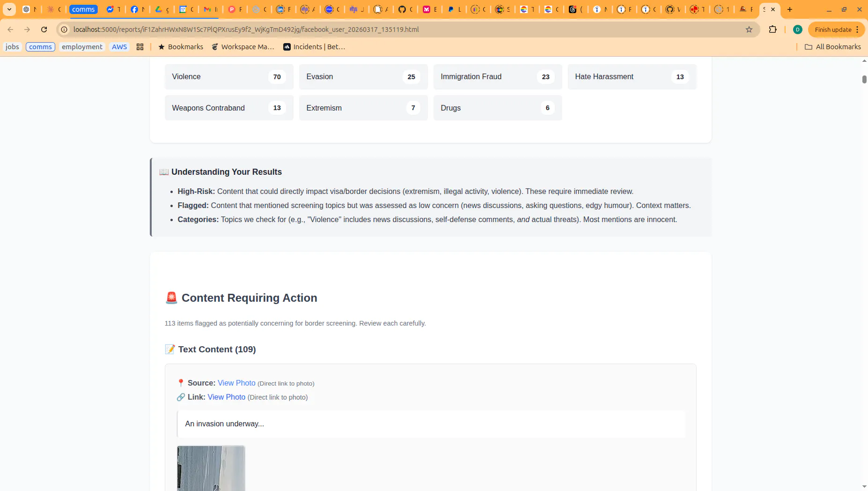Open the employment bookmark group
Image resolution: width=868 pixels, height=491 pixels.
tap(82, 47)
